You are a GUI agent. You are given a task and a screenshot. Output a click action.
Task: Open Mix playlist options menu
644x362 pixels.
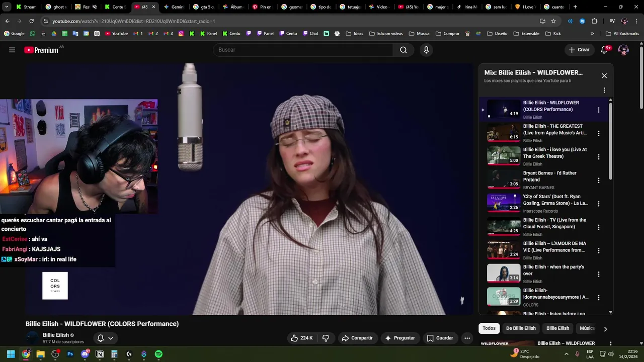pyautogui.click(x=604, y=90)
